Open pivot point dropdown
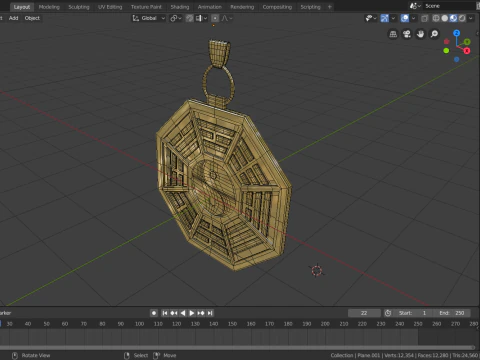The height and width of the screenshot is (360, 480). tap(176, 18)
